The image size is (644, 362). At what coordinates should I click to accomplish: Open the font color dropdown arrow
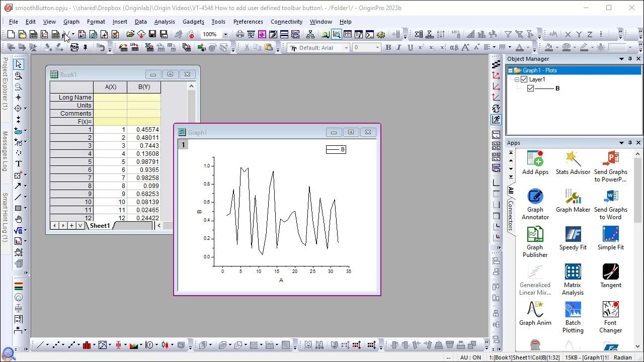coord(528,48)
